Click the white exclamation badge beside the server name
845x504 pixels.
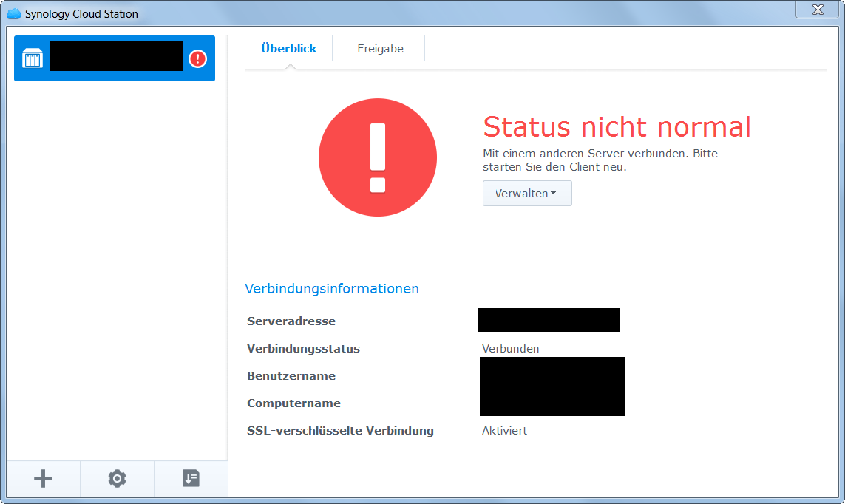tap(197, 58)
